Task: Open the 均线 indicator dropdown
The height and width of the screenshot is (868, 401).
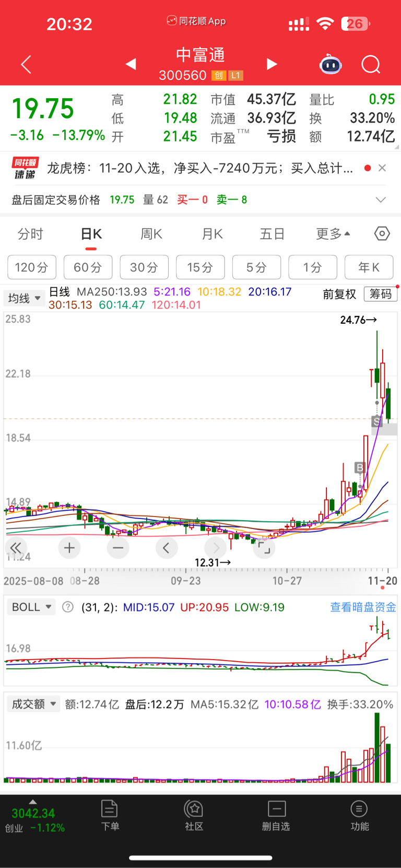Action: 24,298
